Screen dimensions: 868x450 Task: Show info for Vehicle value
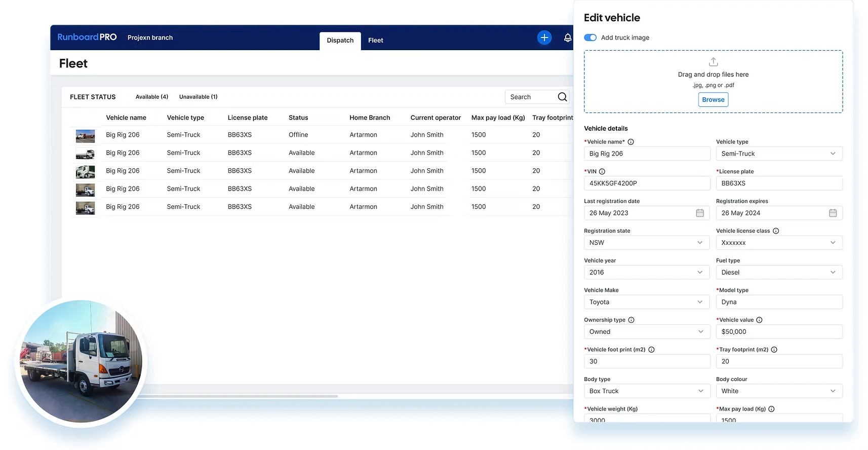pos(759,320)
